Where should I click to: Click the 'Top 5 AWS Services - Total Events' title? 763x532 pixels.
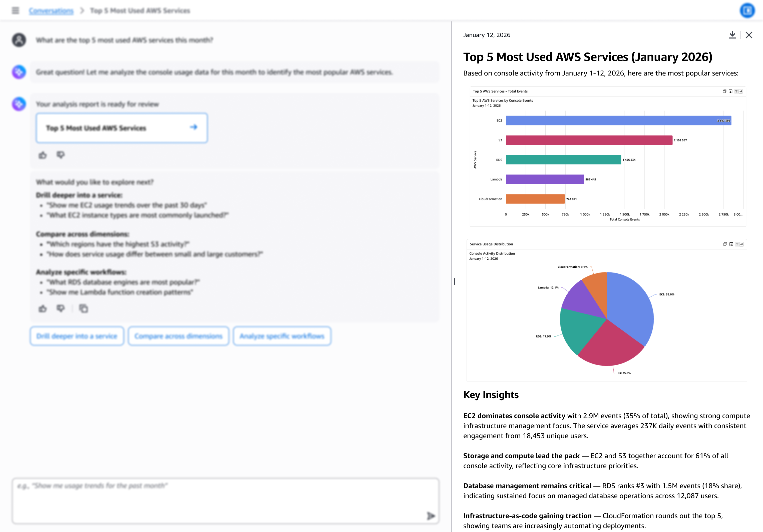500,91
